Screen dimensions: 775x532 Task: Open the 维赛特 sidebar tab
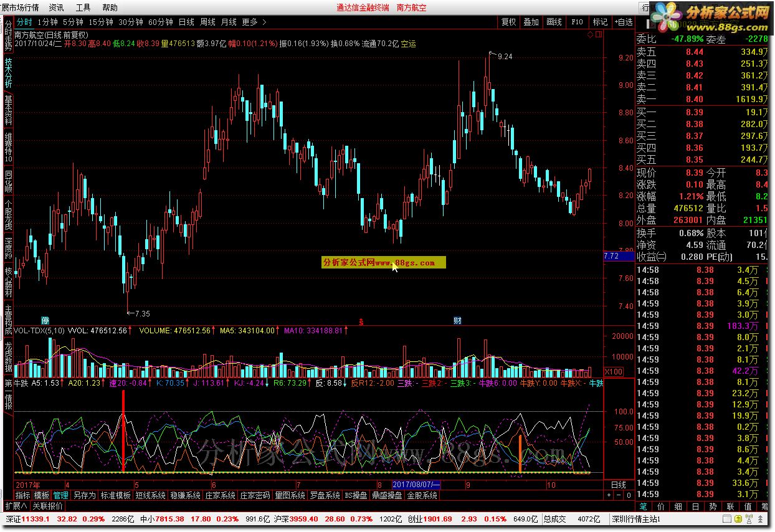click(8, 148)
